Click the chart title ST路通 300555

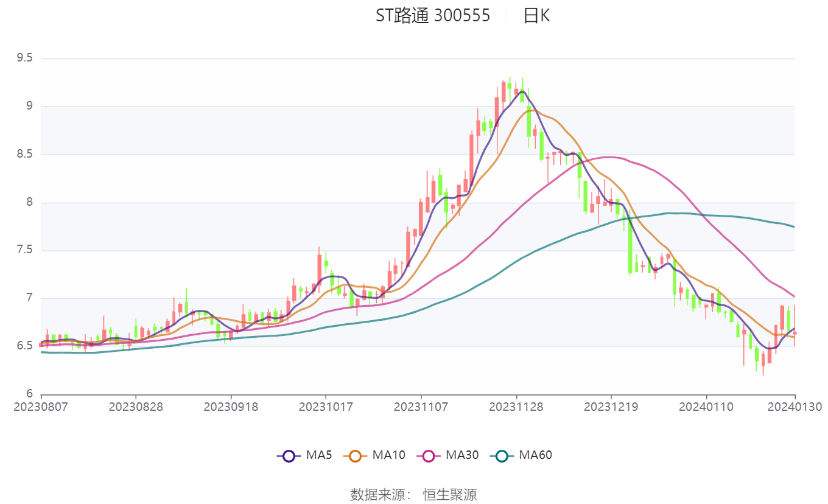tap(432, 16)
